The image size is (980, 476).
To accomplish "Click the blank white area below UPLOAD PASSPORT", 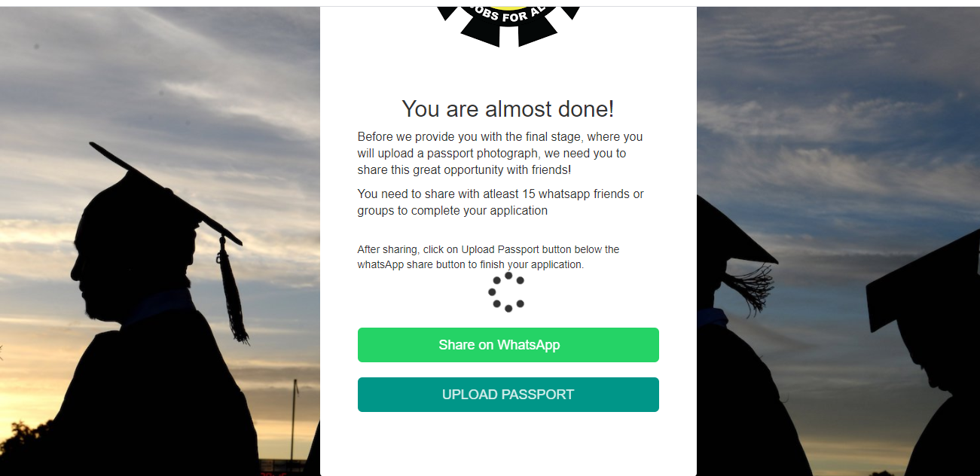I will point(508,443).
